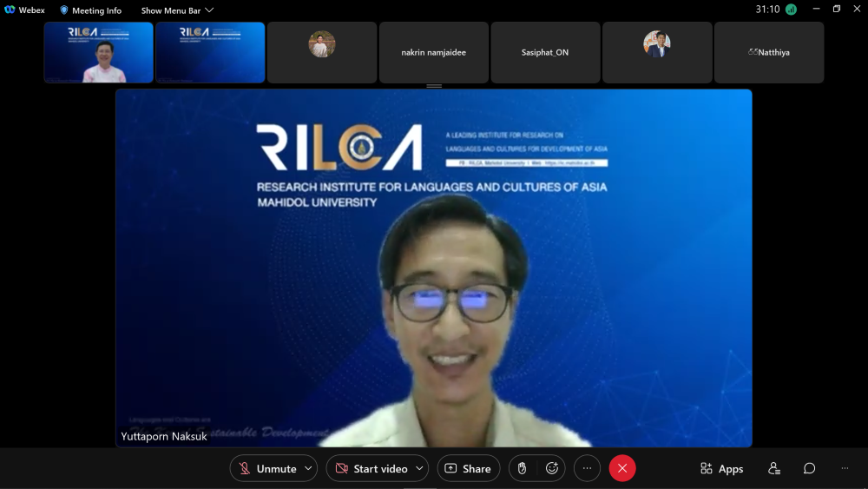
Task: Open the Chat panel
Action: click(809, 468)
